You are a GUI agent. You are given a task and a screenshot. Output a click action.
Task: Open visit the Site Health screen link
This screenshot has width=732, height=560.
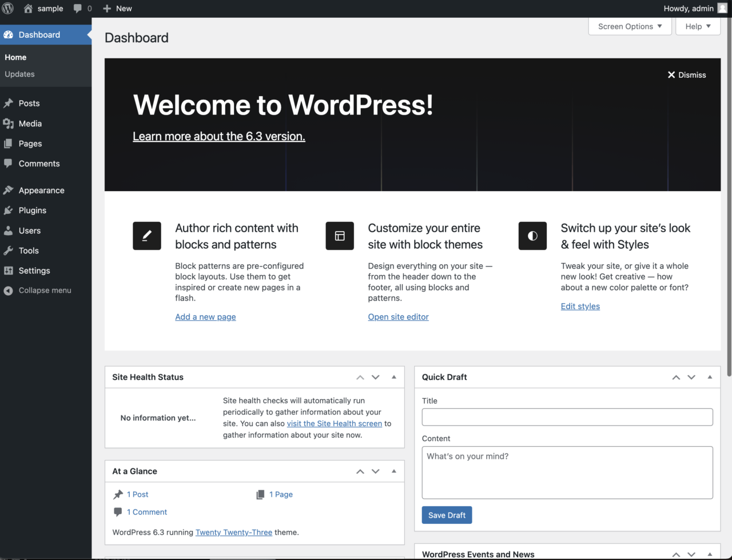pos(335,424)
